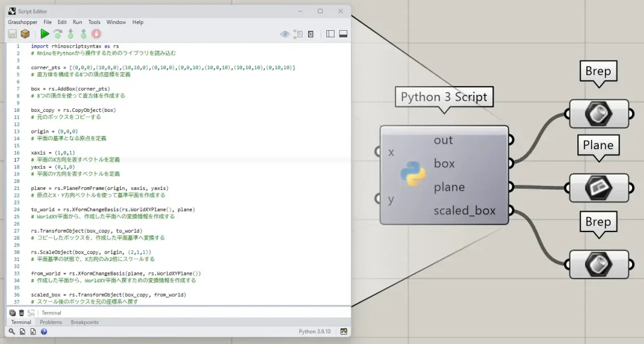
Task: Click the rs.AddBox code on line 7
Action: [x=70, y=89]
